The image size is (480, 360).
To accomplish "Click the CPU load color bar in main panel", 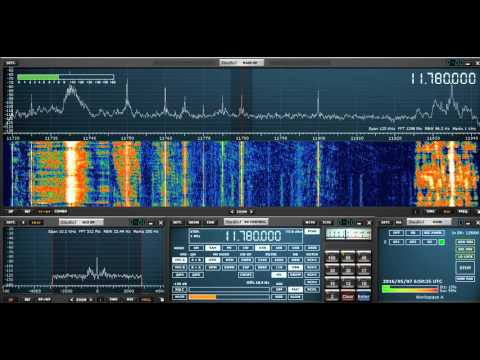I will 410,289.
